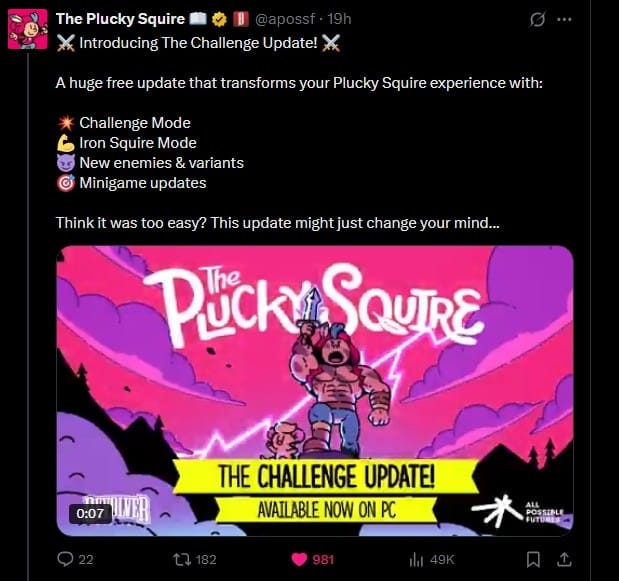619x581 pixels.
Task: Click the 19h timestamp
Action: pos(339,19)
